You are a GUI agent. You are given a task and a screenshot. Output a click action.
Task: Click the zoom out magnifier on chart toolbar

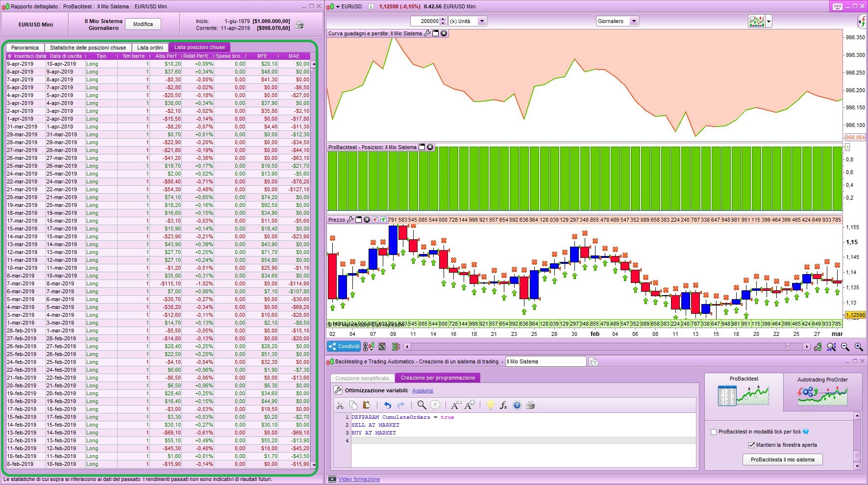click(845, 347)
